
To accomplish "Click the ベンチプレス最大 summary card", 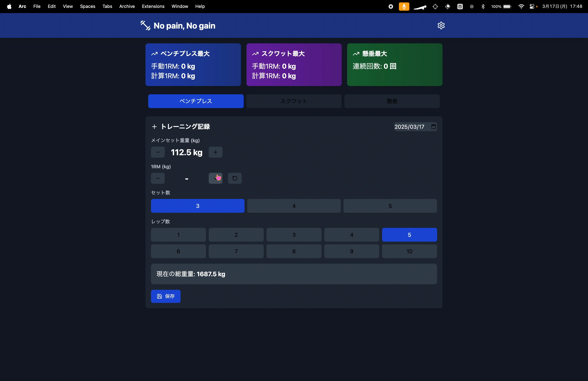I will click(x=193, y=65).
